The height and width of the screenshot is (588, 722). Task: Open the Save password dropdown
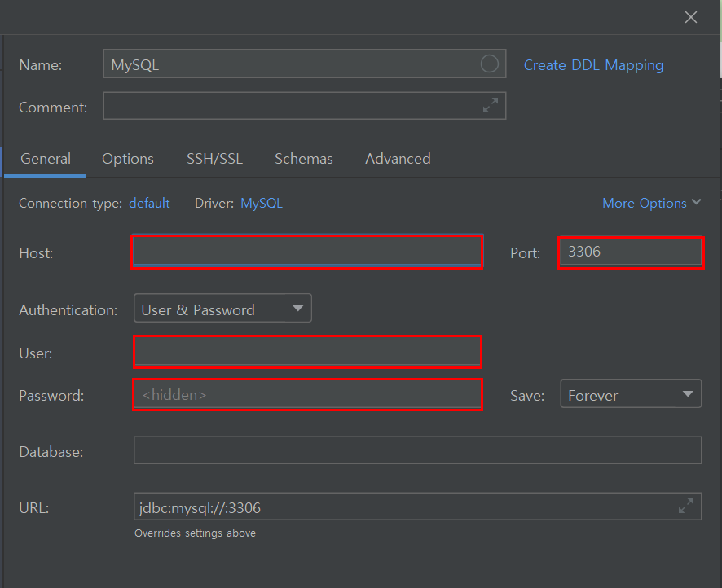631,394
